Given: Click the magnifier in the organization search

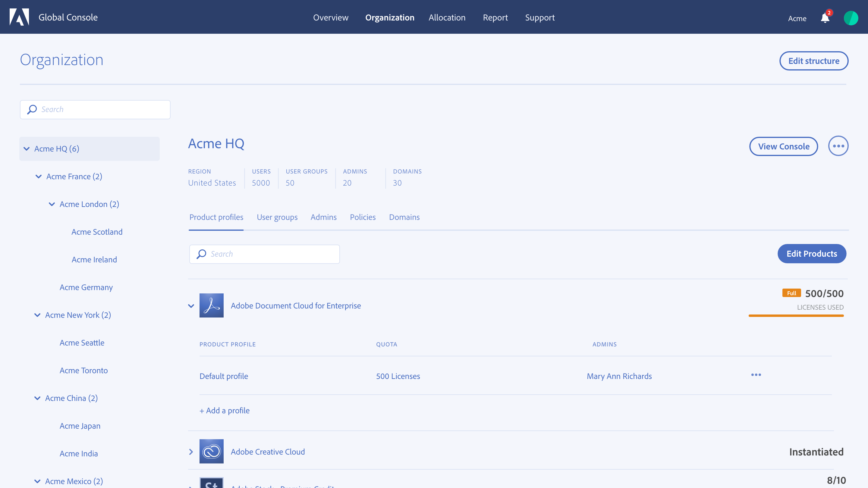Looking at the screenshot, I should tap(32, 109).
